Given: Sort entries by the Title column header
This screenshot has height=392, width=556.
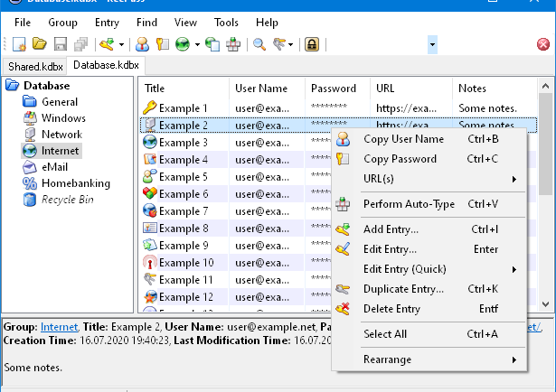Looking at the screenshot, I should pyautogui.click(x=181, y=89).
